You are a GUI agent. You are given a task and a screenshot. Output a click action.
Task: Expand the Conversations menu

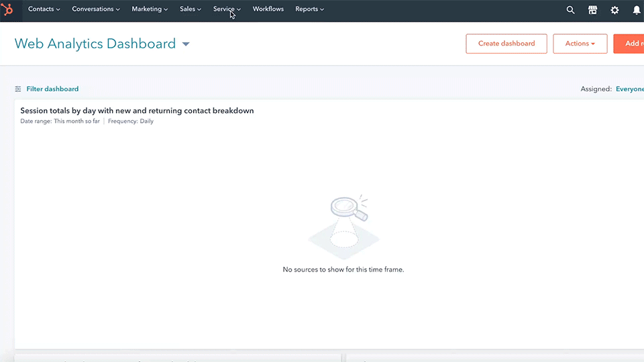click(96, 9)
